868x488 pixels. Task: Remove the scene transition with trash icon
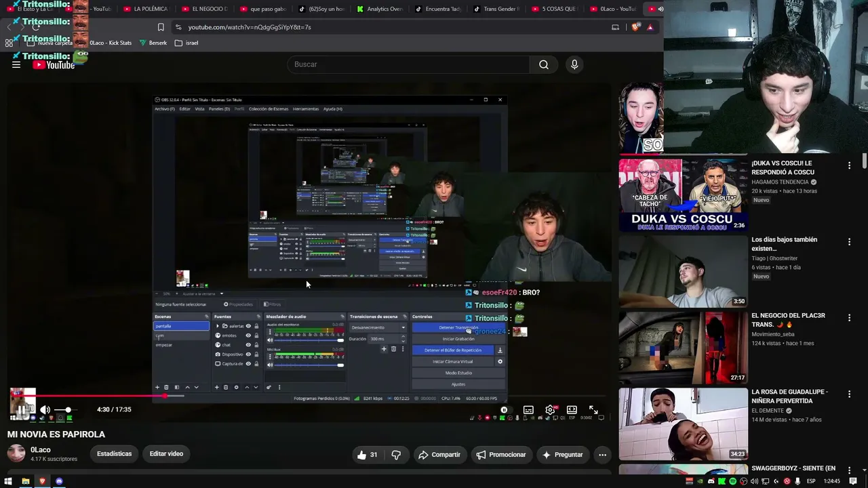(393, 349)
